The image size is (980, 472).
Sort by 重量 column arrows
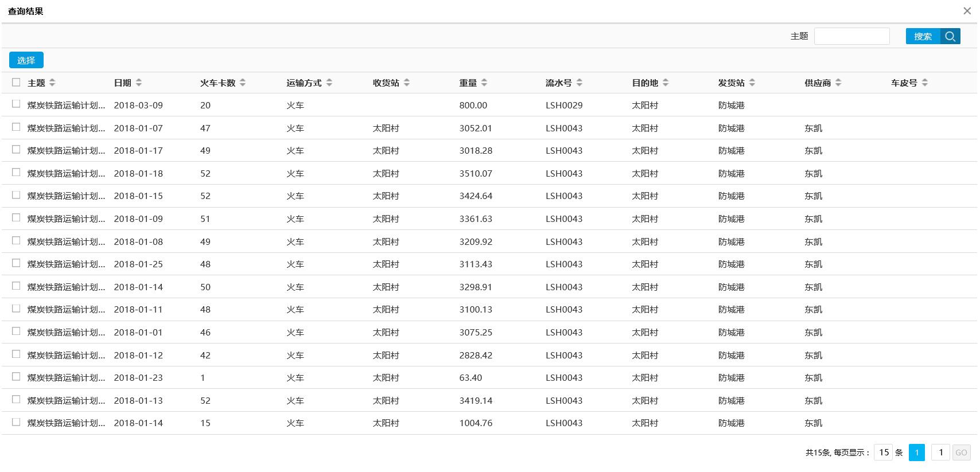tap(484, 83)
